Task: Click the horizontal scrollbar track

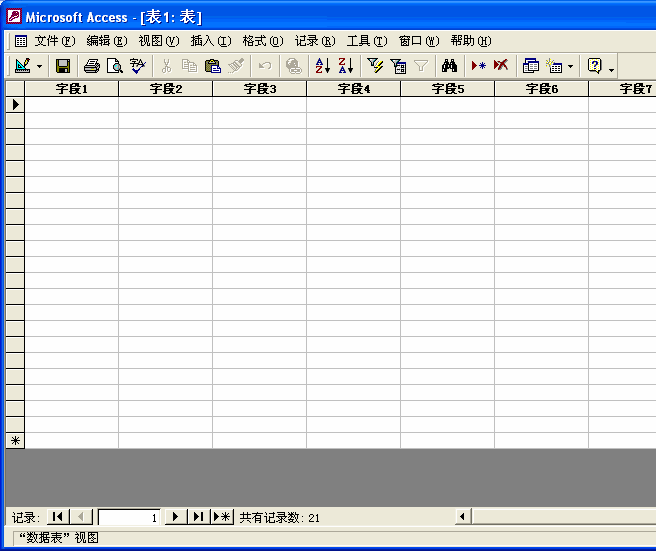Action: coord(564,517)
